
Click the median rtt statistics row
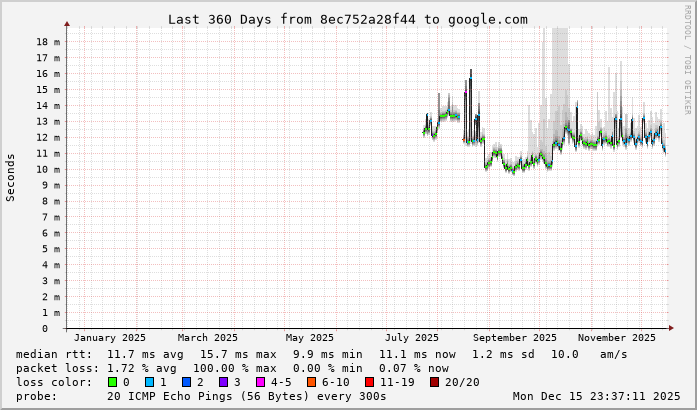pos(321,354)
